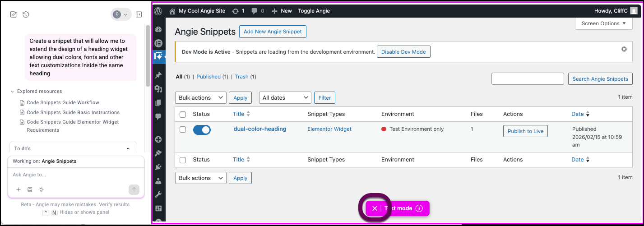The image size is (644, 226).
Task: Open WordPress logo menu in admin bar
Action: coord(158,11)
